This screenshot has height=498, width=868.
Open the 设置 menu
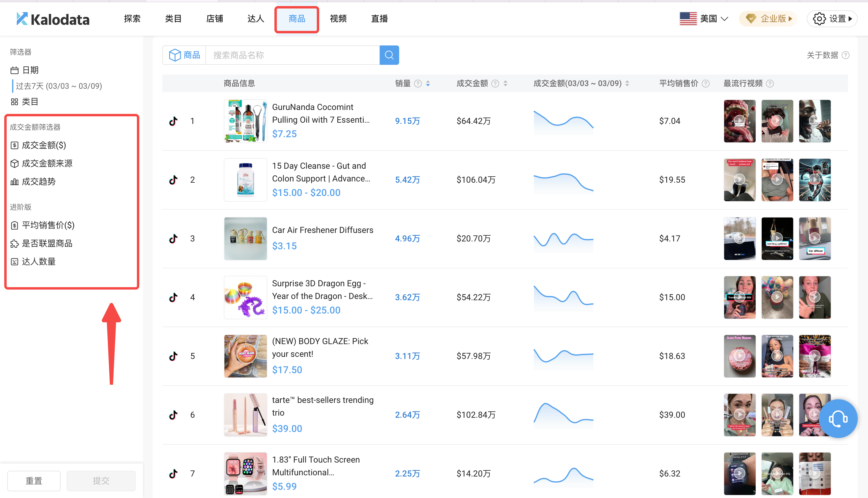point(832,19)
